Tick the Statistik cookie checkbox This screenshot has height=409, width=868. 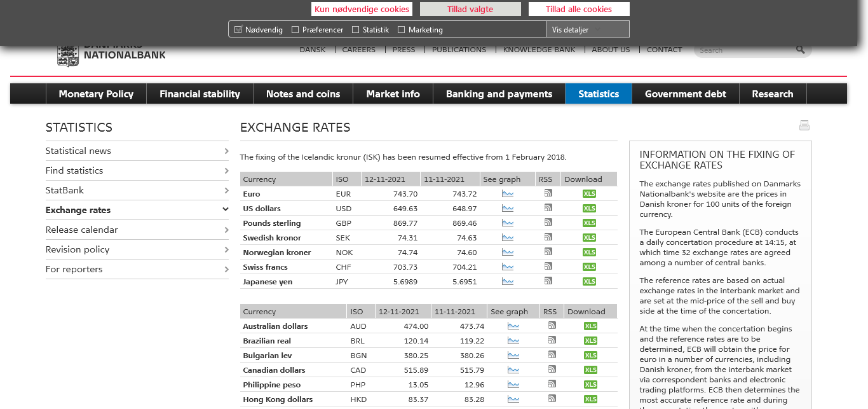(356, 30)
